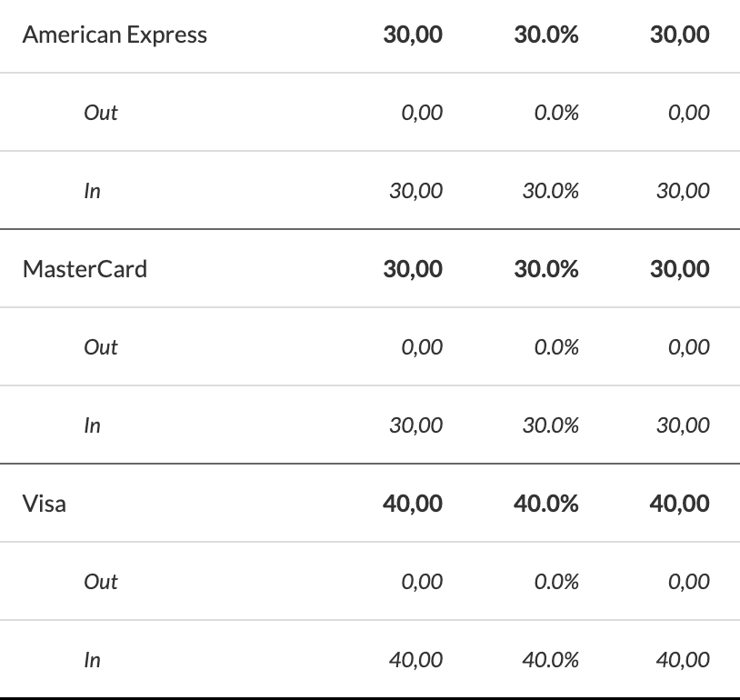Click the bold 30.0% in MasterCard row
Screen dimensions: 740x700
pos(545,269)
